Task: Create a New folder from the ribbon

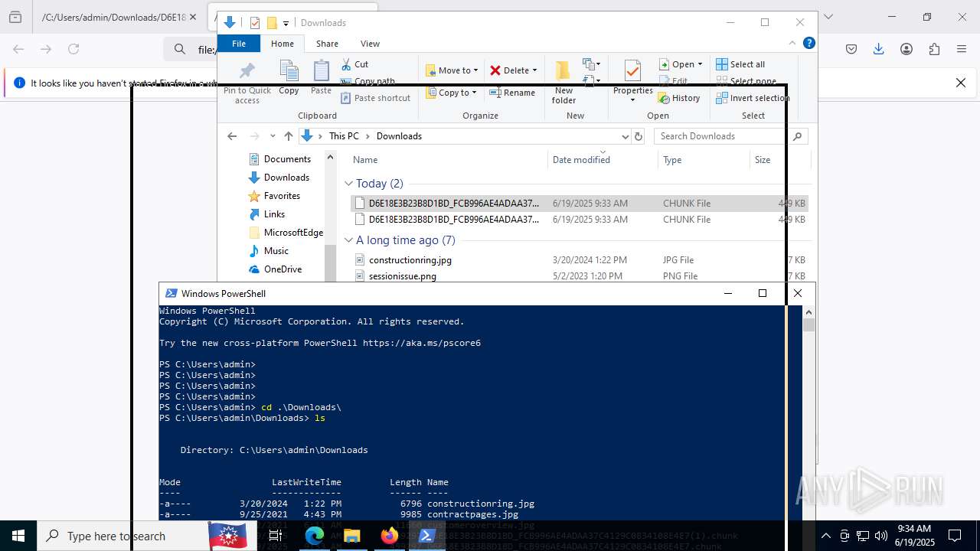Action: [563, 82]
